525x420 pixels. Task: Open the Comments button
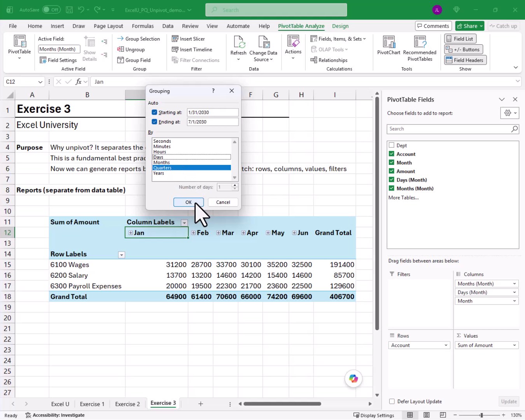[x=433, y=26]
